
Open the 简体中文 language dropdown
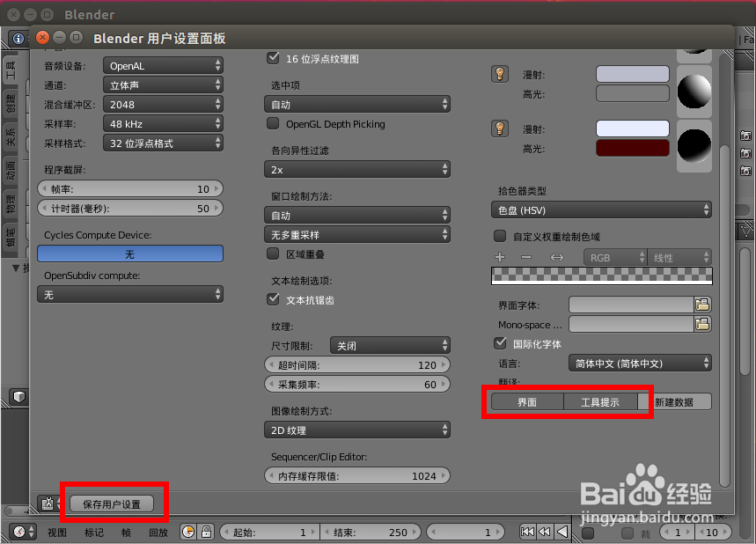(x=640, y=363)
